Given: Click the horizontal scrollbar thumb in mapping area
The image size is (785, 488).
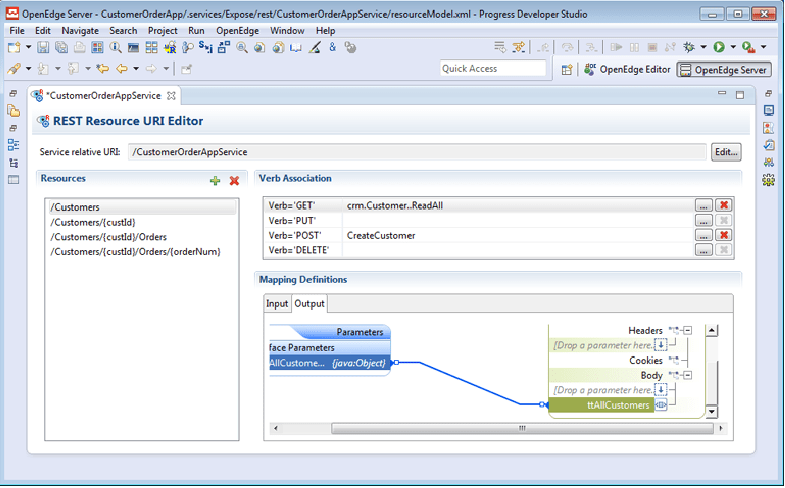Looking at the screenshot, I should coord(522,428).
